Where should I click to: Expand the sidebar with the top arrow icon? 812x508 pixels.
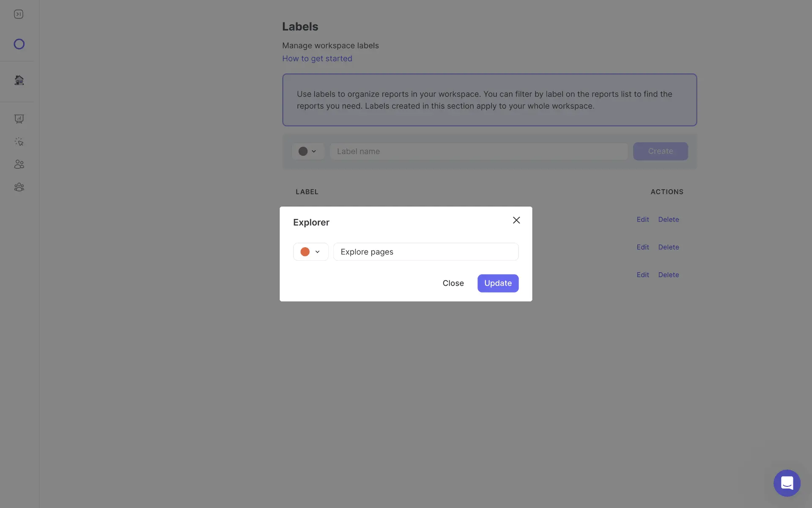[19, 14]
